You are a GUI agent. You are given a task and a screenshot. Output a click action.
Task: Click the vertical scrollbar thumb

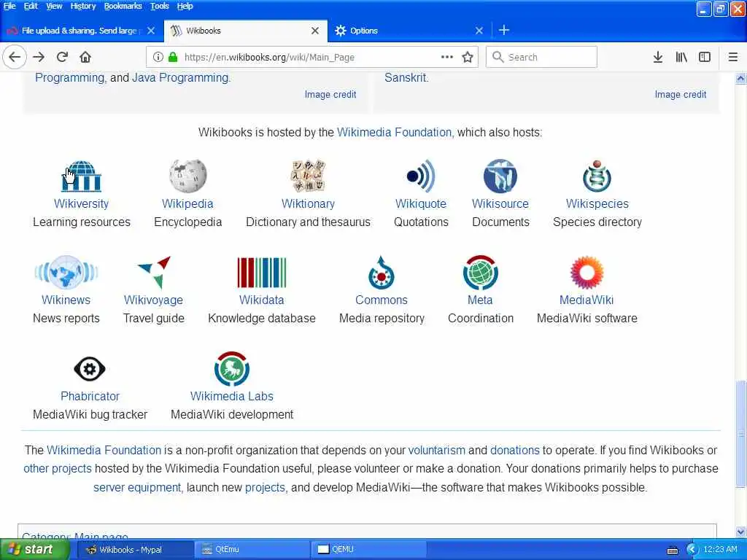(x=740, y=434)
